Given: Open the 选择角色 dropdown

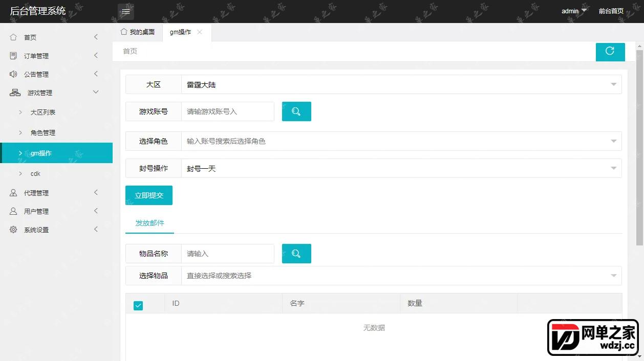Looking at the screenshot, I should 401,141.
